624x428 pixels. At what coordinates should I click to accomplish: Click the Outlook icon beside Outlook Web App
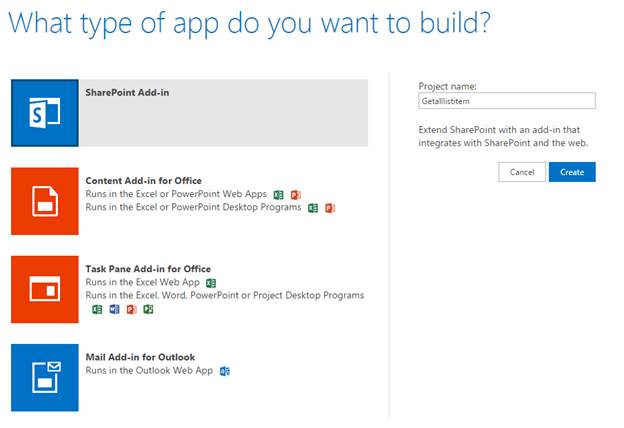225,371
